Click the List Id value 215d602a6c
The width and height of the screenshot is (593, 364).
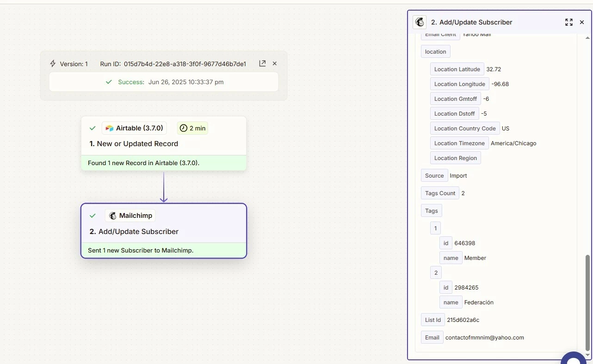463,320
